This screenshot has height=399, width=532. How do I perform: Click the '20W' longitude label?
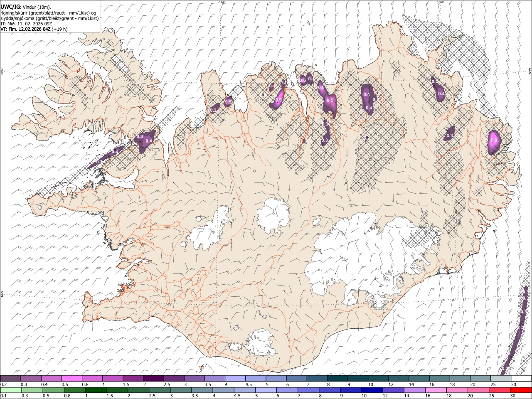pos(221,2)
